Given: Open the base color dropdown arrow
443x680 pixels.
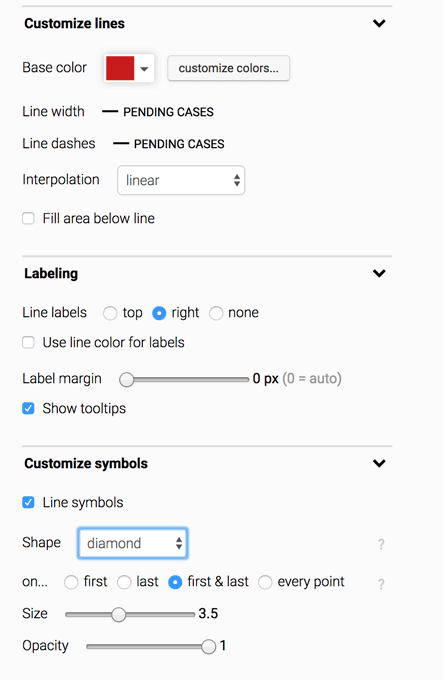Looking at the screenshot, I should [x=144, y=69].
